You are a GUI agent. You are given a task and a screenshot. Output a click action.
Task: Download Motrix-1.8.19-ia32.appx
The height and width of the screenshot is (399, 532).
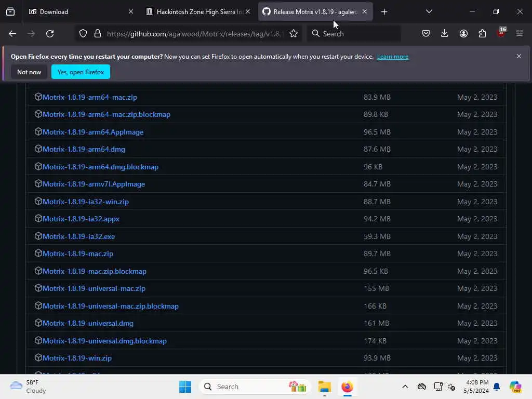pos(81,219)
